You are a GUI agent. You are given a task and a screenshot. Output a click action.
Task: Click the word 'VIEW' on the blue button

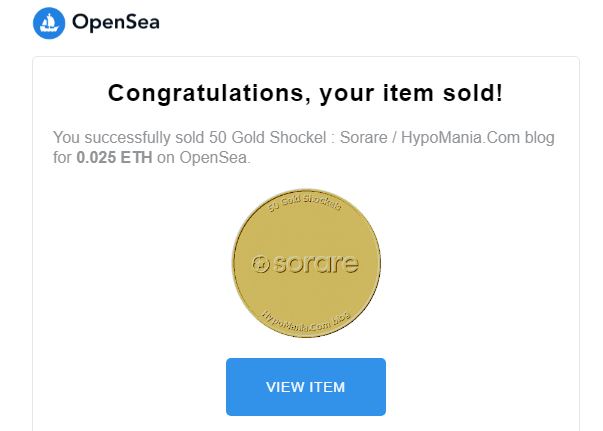[285, 387]
